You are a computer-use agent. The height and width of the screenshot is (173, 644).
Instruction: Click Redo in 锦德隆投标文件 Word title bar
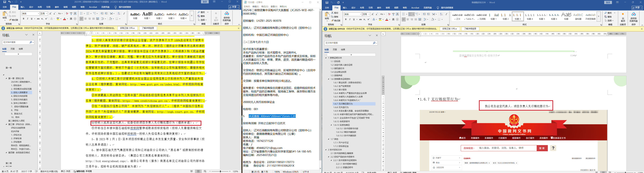(x=338, y=3)
